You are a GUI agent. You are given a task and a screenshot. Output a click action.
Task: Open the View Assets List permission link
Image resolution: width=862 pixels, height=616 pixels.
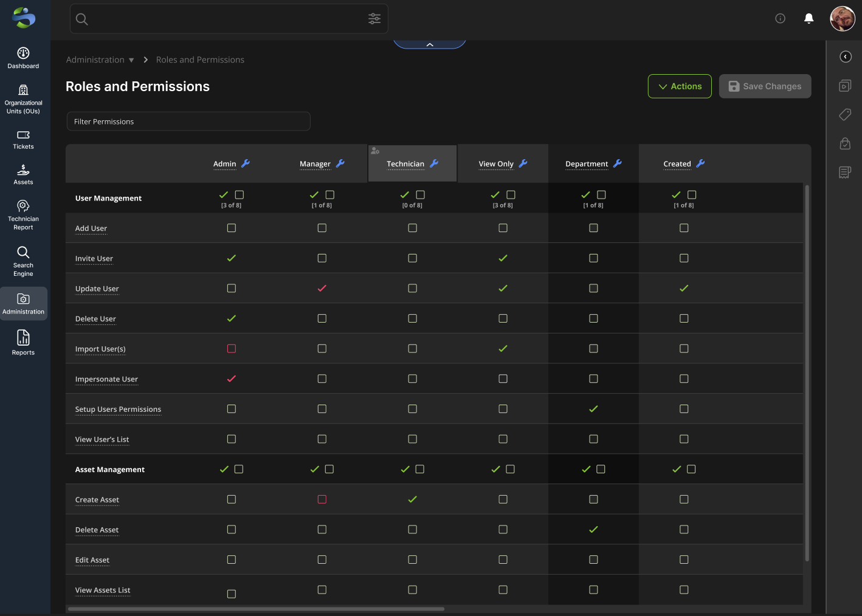click(103, 590)
